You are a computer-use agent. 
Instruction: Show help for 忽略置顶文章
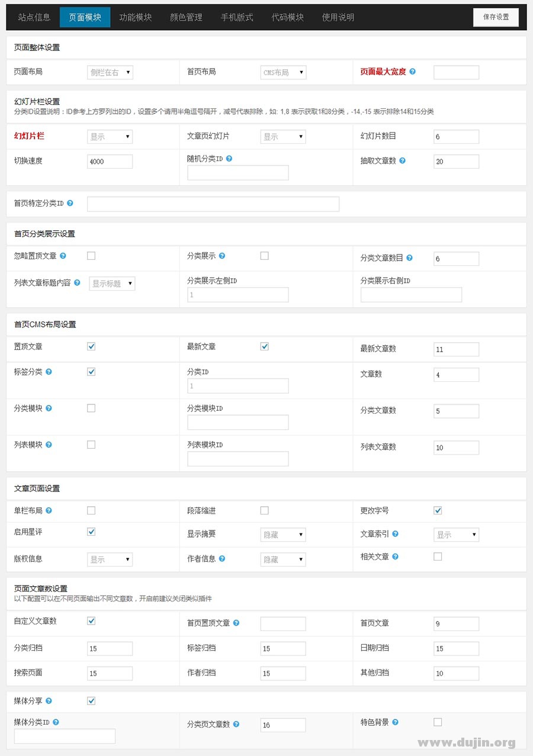(x=63, y=256)
